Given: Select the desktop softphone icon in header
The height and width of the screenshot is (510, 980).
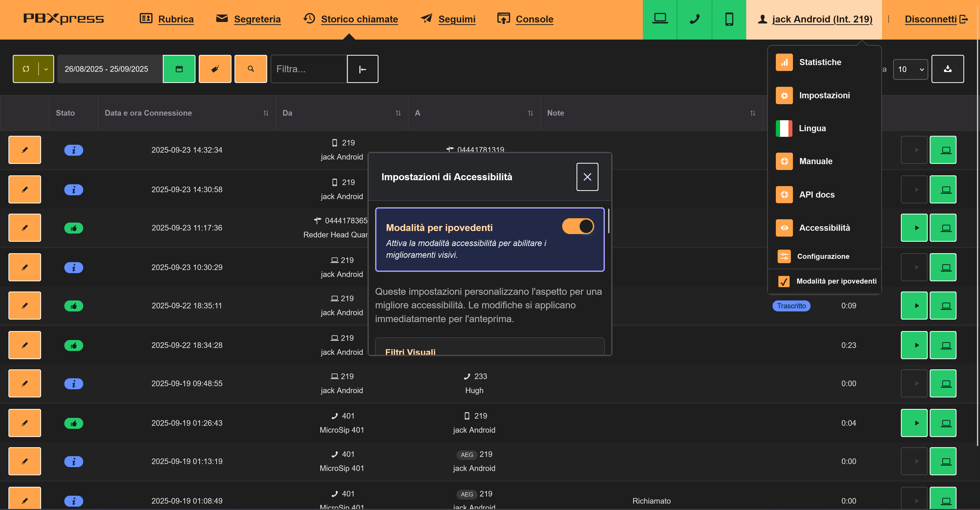Looking at the screenshot, I should point(660,19).
